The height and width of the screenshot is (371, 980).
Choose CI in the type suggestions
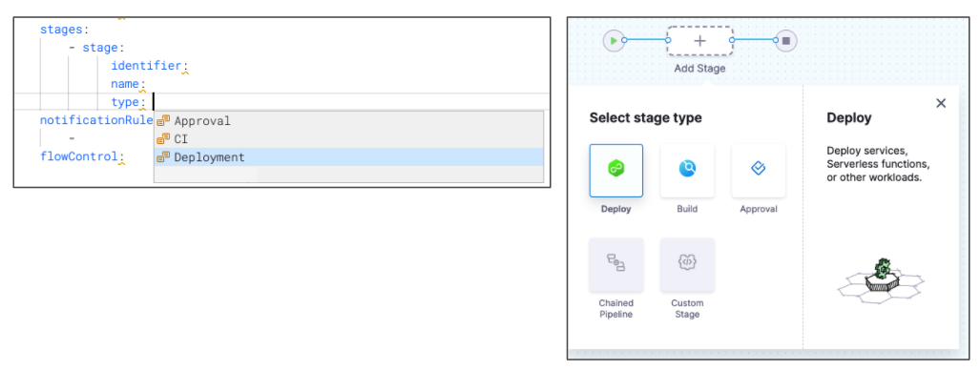pos(348,138)
